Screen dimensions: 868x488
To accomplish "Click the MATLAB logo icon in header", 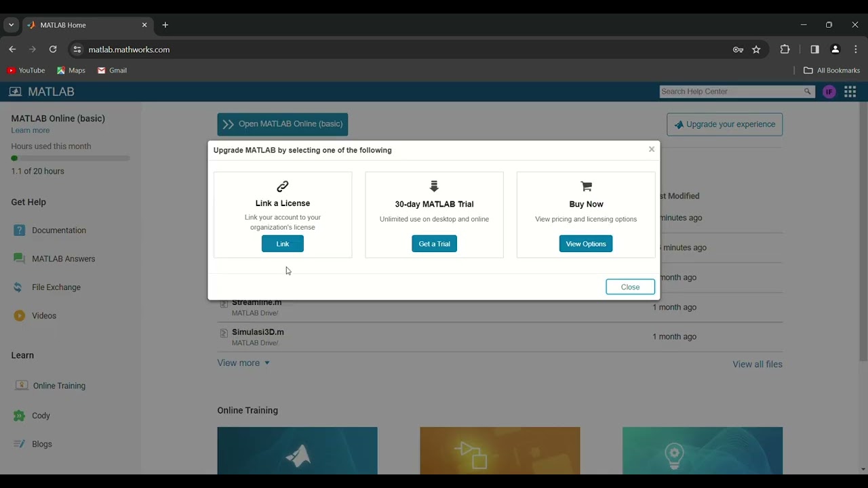I will [15, 91].
